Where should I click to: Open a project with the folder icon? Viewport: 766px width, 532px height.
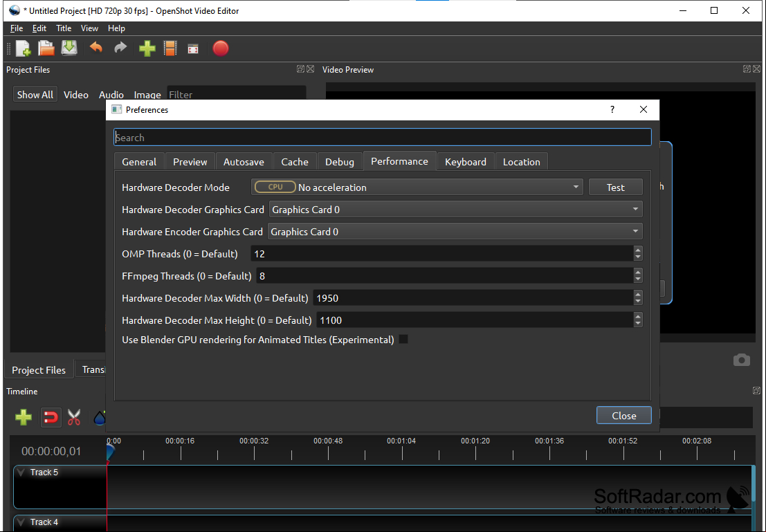46,48
